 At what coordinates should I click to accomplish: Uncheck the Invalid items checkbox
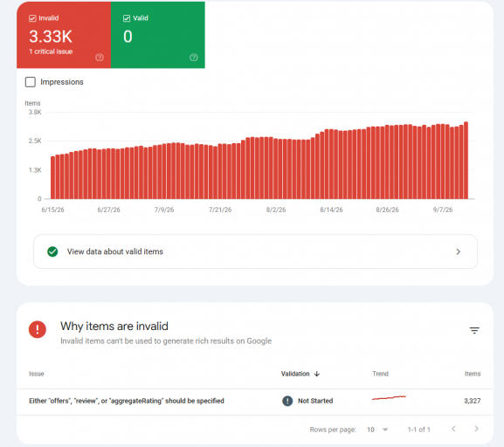[x=32, y=18]
